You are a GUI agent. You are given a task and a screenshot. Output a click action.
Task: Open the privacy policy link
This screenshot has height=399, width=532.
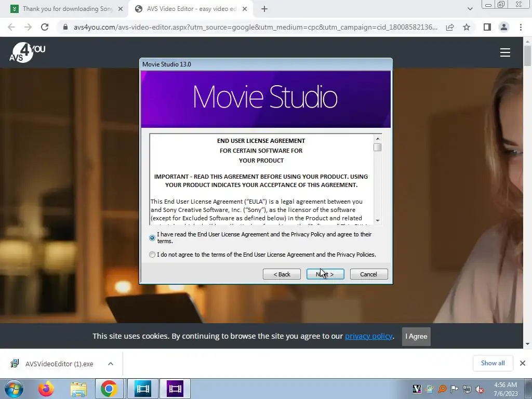click(x=368, y=336)
